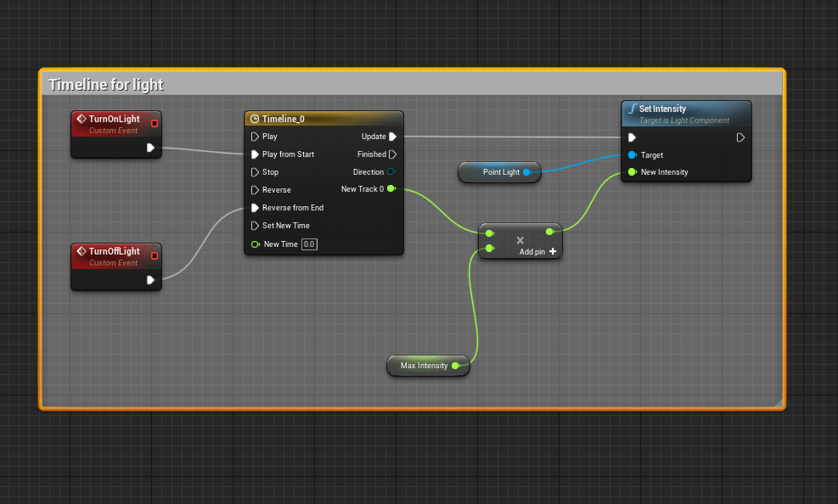838x504 pixels.
Task: Click the New Time value field
Action: pyautogui.click(x=310, y=244)
